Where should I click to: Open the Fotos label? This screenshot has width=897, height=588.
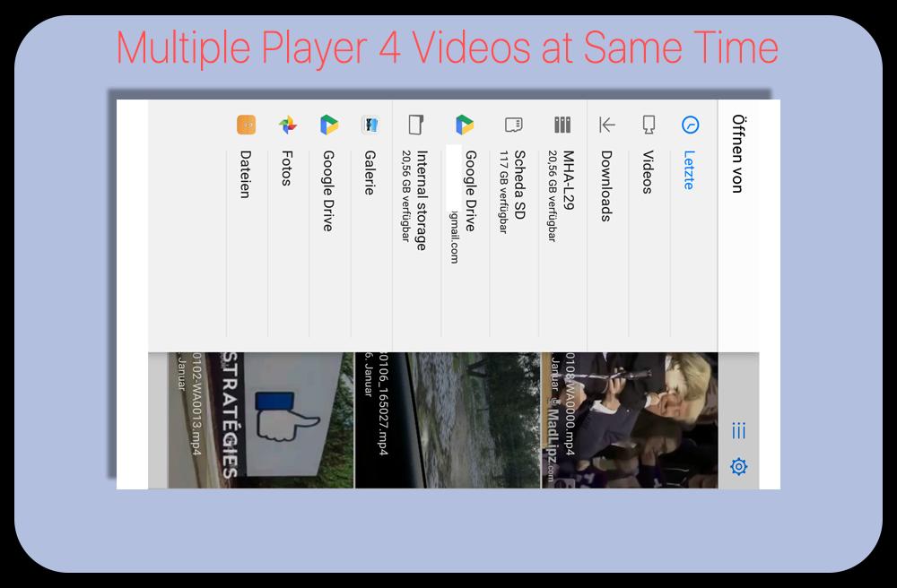287,168
